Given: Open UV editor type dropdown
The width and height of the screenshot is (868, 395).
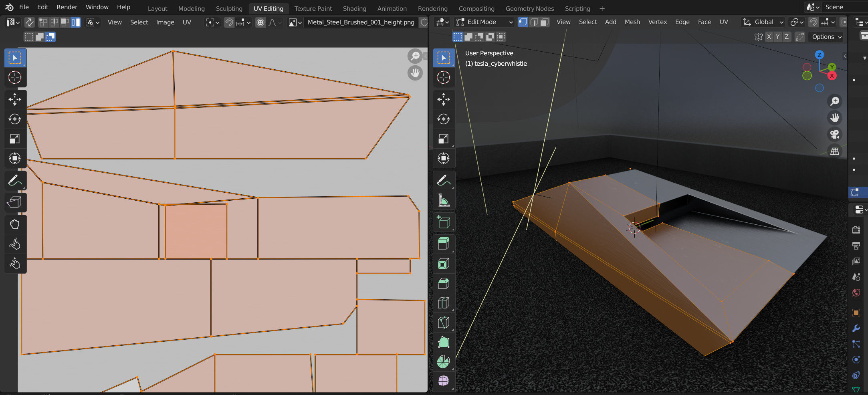Looking at the screenshot, I should coord(13,22).
